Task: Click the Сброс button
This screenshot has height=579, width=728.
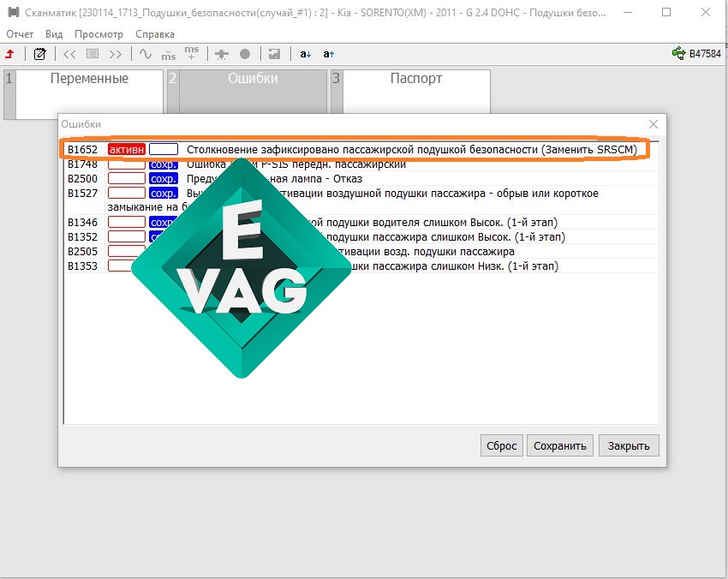Action: 501,445
